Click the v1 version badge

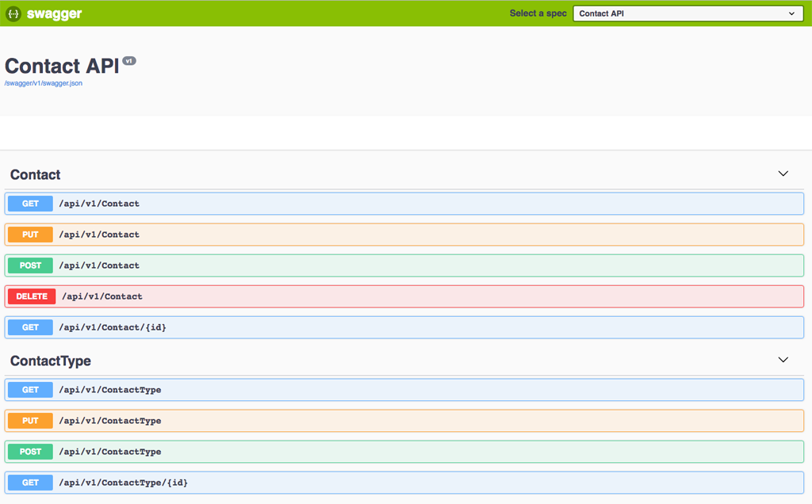click(x=129, y=61)
